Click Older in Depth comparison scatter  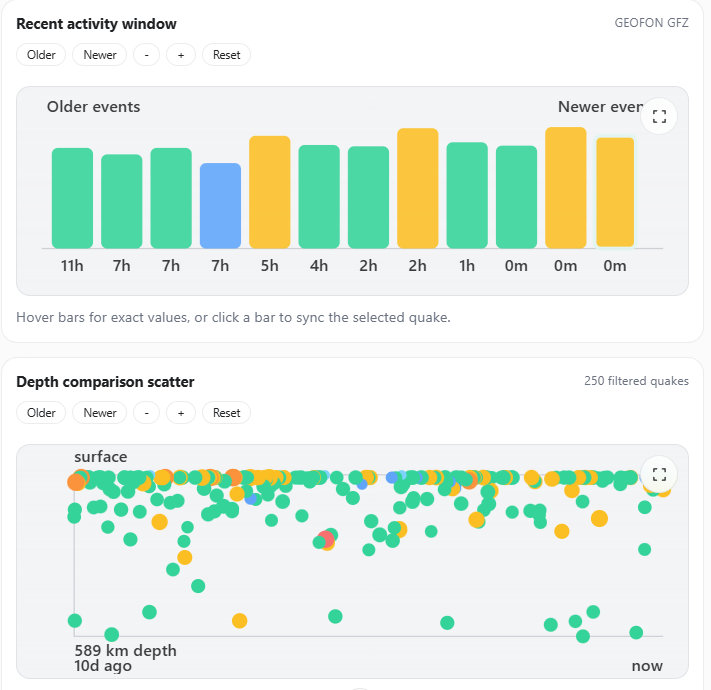tap(41, 413)
